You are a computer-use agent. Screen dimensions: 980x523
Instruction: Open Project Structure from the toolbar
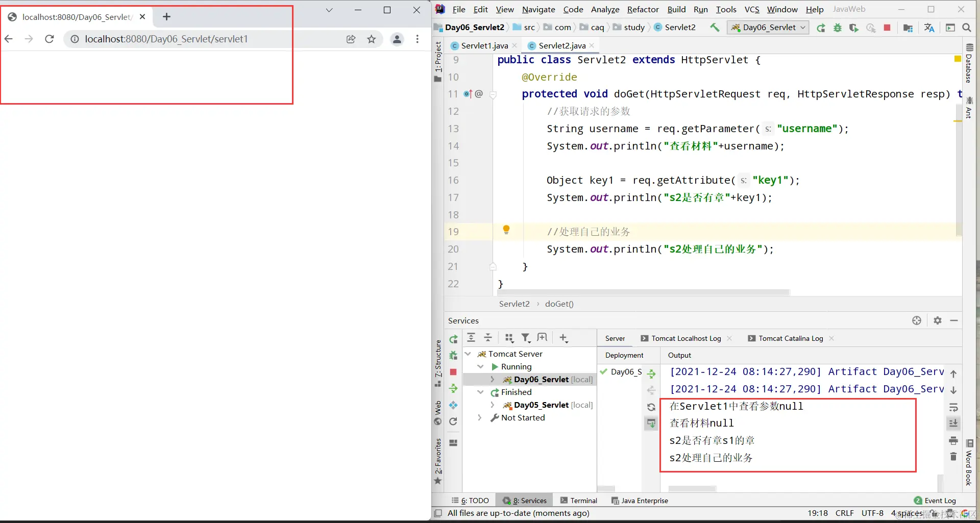point(908,28)
